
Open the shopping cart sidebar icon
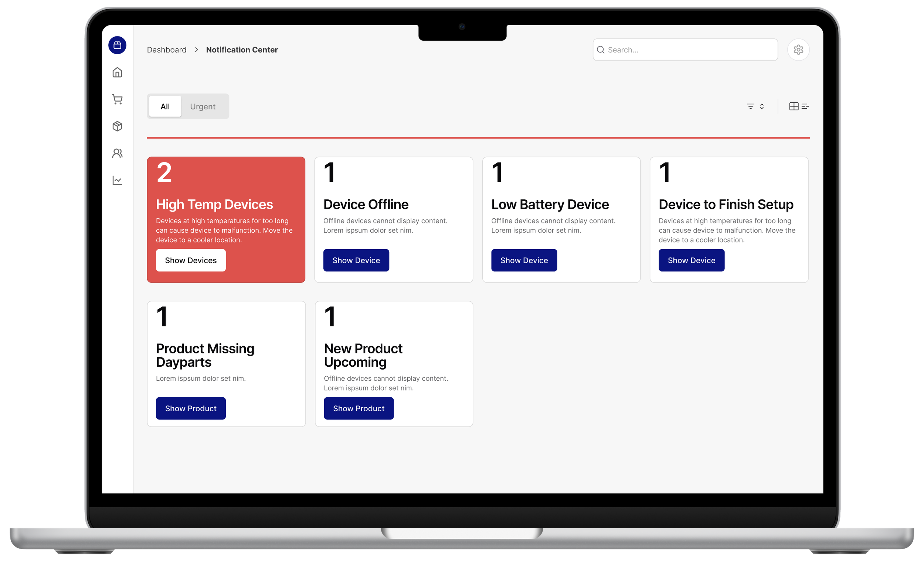point(118,99)
